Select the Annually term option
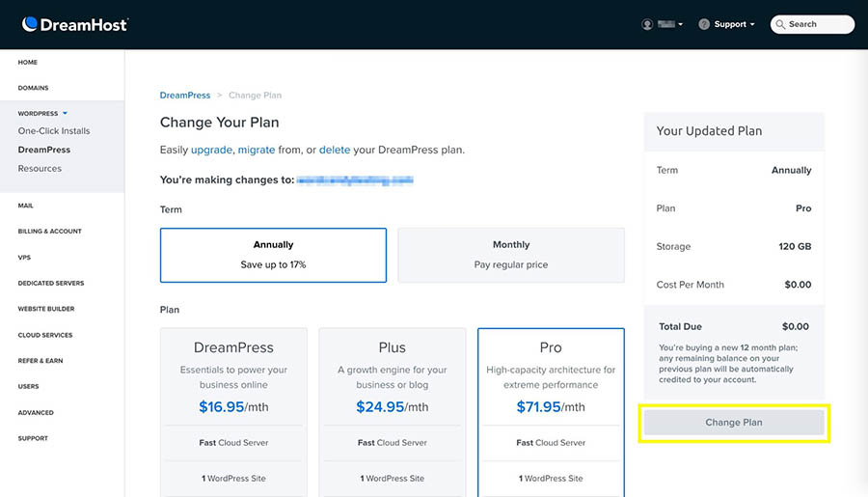The image size is (868, 497). (x=273, y=255)
